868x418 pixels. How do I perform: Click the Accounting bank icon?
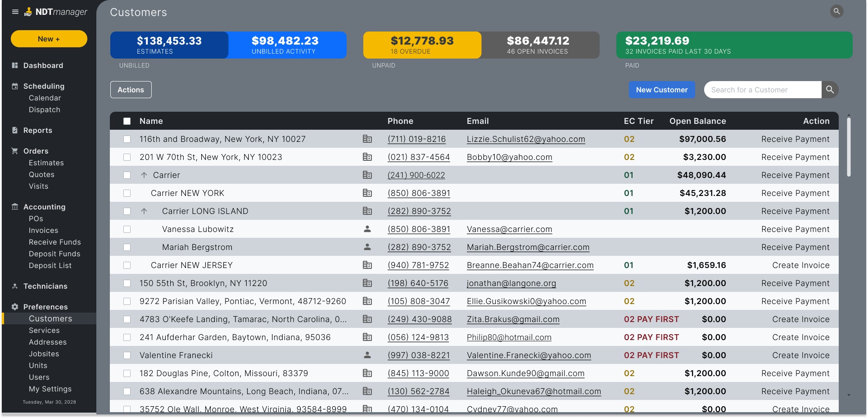pos(15,207)
